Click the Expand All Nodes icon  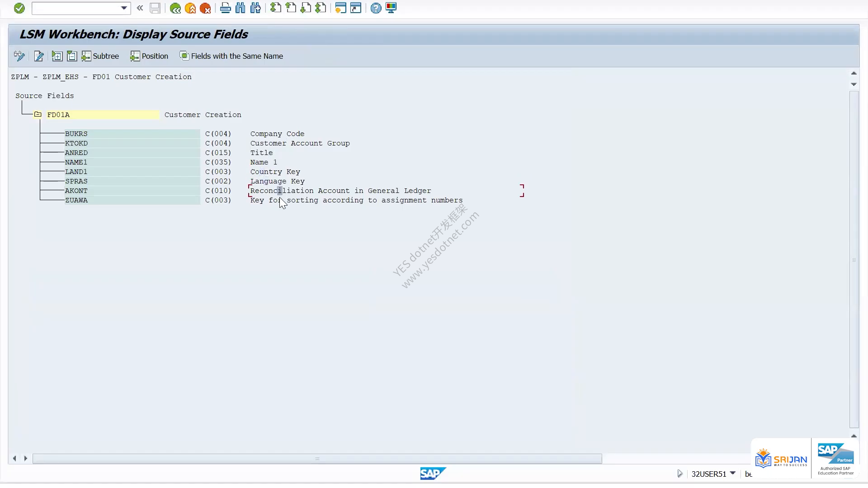57,56
